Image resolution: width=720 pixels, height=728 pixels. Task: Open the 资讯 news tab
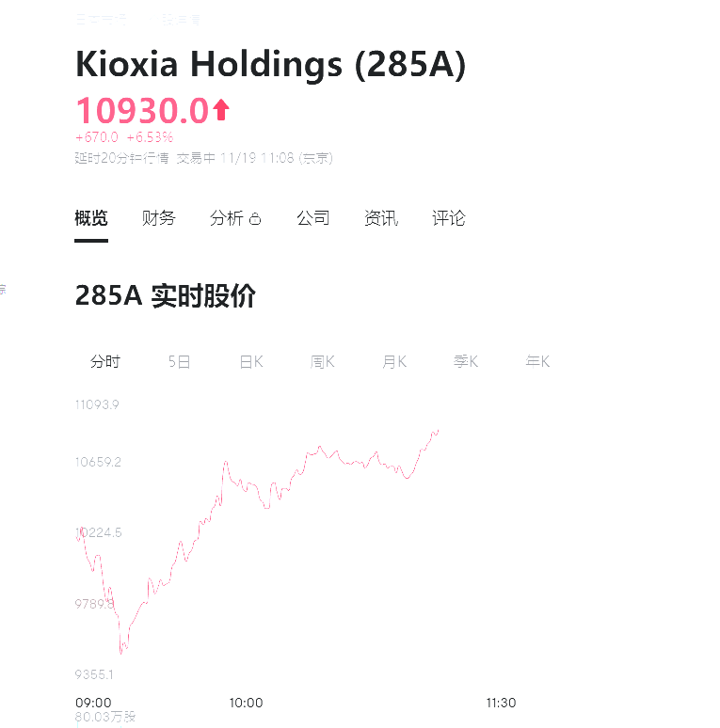coord(381,218)
